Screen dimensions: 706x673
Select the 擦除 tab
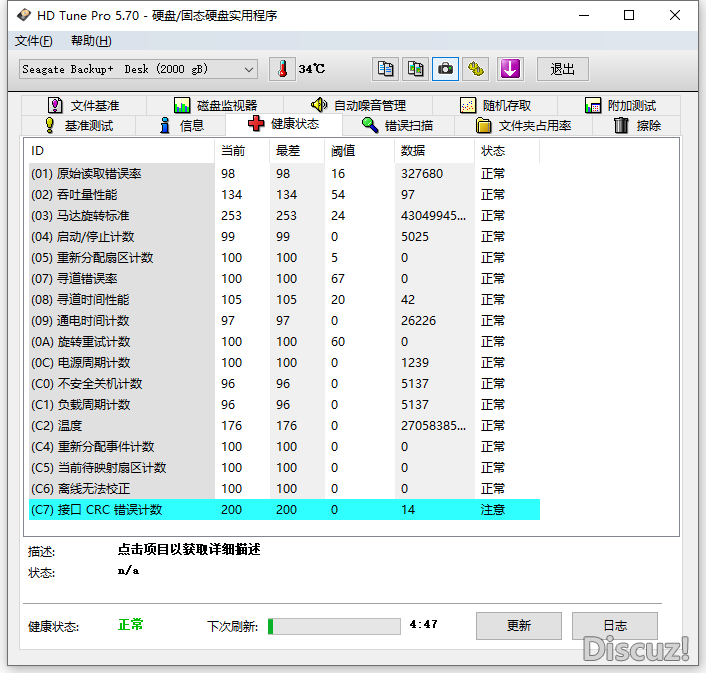coord(637,125)
